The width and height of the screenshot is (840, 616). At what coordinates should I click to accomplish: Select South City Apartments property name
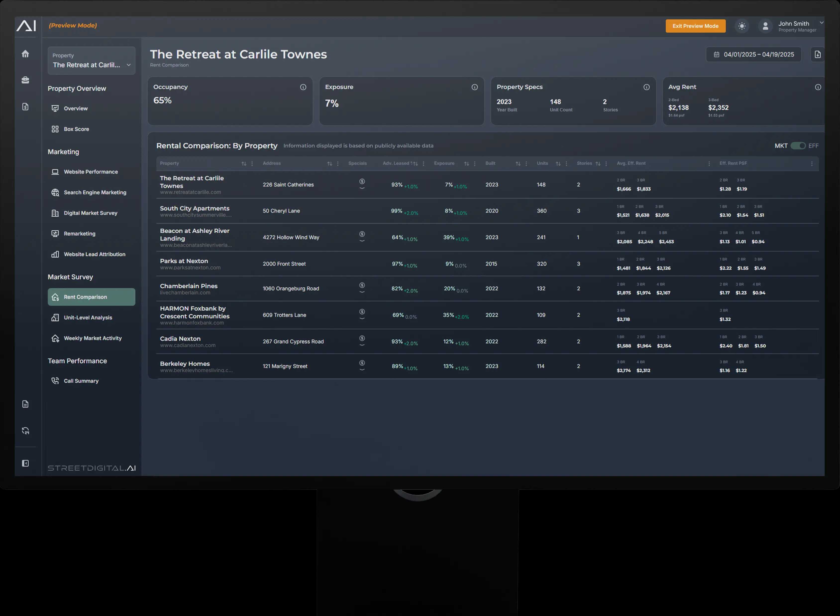tap(195, 208)
